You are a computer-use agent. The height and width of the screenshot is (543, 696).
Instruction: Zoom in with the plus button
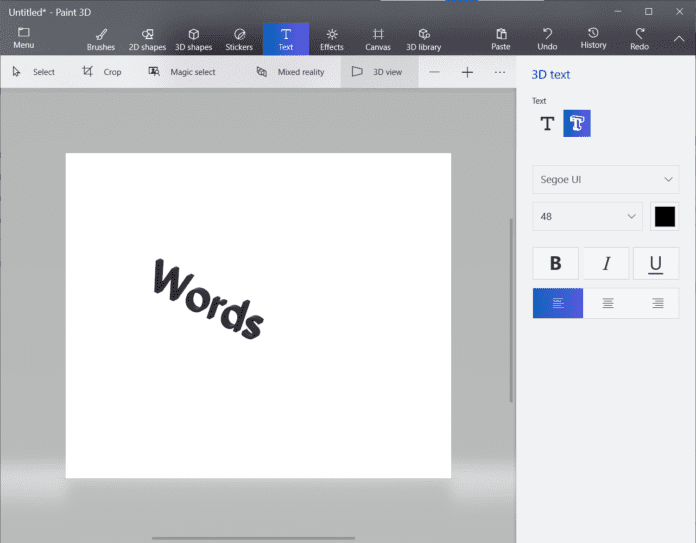point(467,72)
